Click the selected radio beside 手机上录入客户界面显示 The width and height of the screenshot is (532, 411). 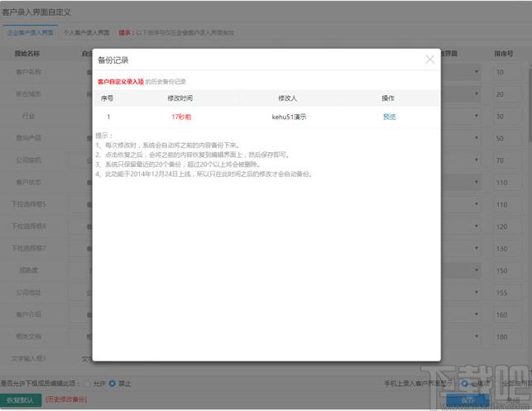[x=464, y=384]
